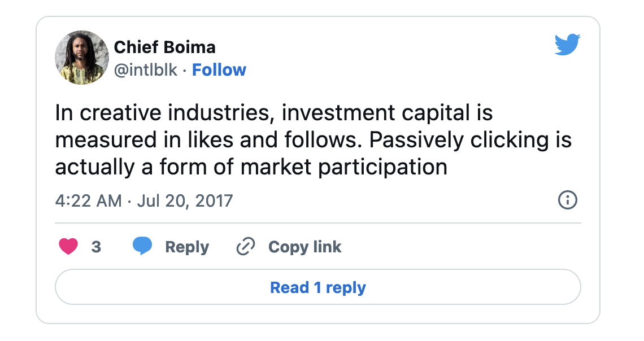Click the Jul 20, 2017 date
The height and width of the screenshot is (341, 644).
pos(184,200)
